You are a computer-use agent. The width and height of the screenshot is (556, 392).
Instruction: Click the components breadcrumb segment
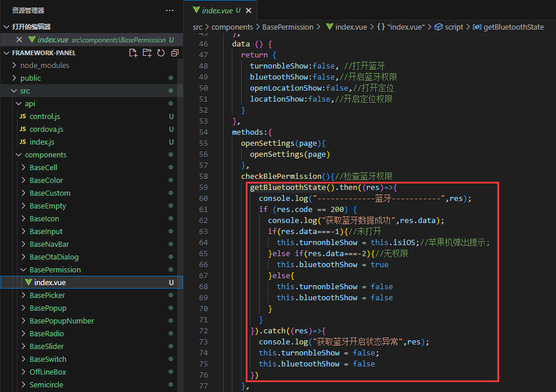[232, 27]
